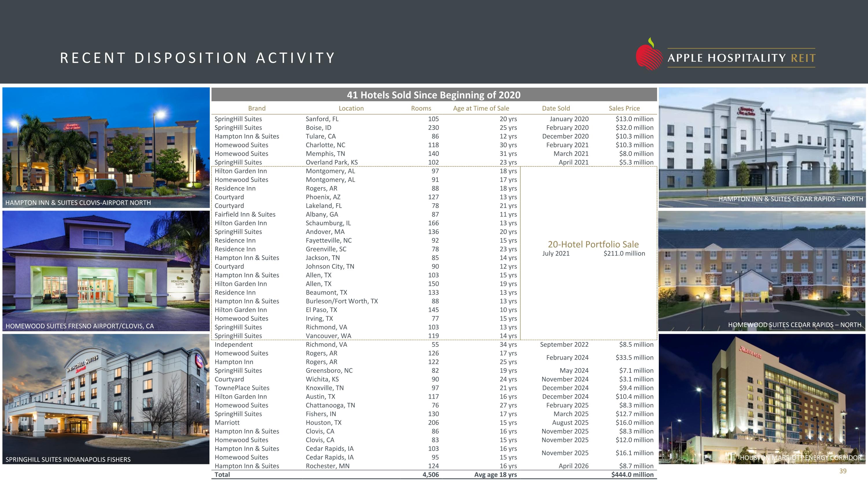Image resolution: width=868 pixels, height=488 pixels.
Task: Click the 41 Hotels Sold table title banner
Action: point(434,95)
